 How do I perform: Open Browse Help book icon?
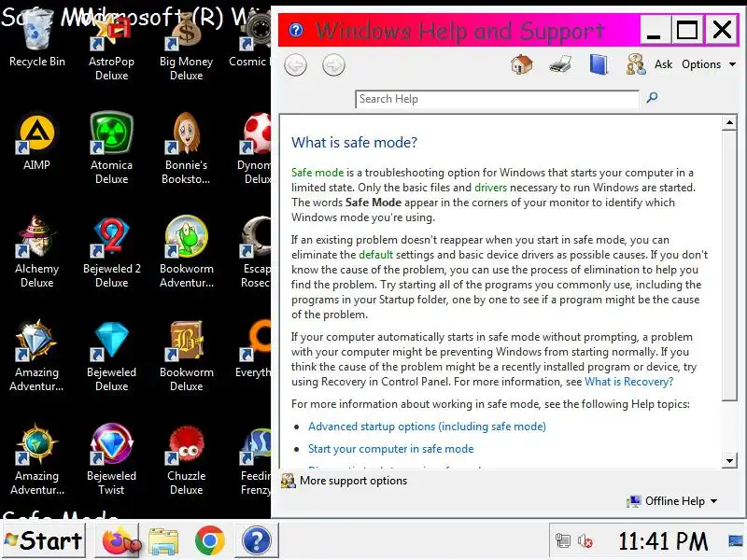click(599, 64)
